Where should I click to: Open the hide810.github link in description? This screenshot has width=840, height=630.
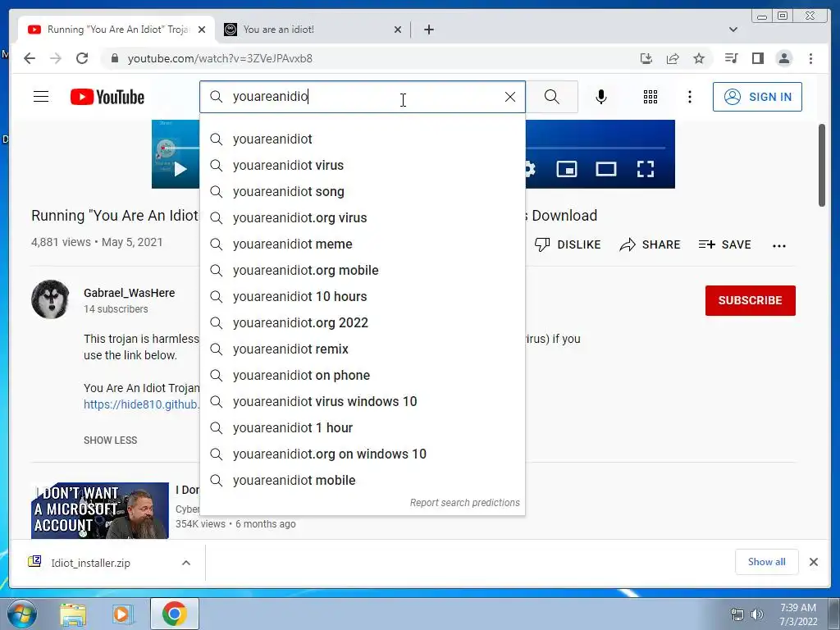point(141,404)
